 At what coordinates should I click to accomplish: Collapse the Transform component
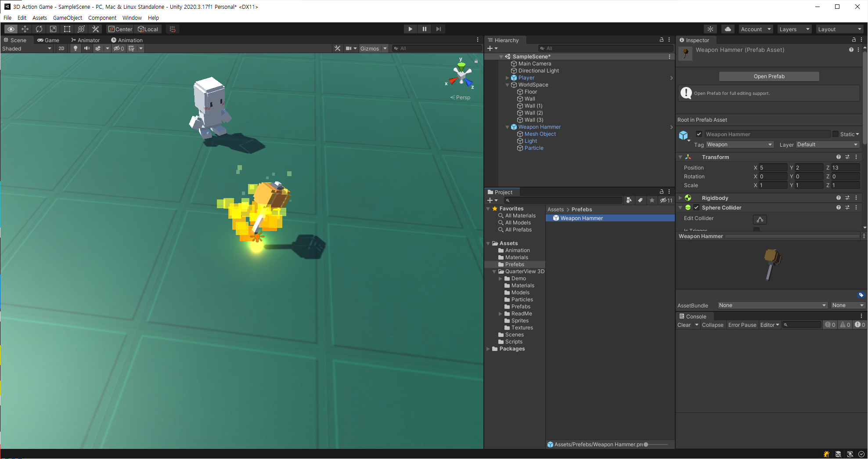click(x=681, y=157)
